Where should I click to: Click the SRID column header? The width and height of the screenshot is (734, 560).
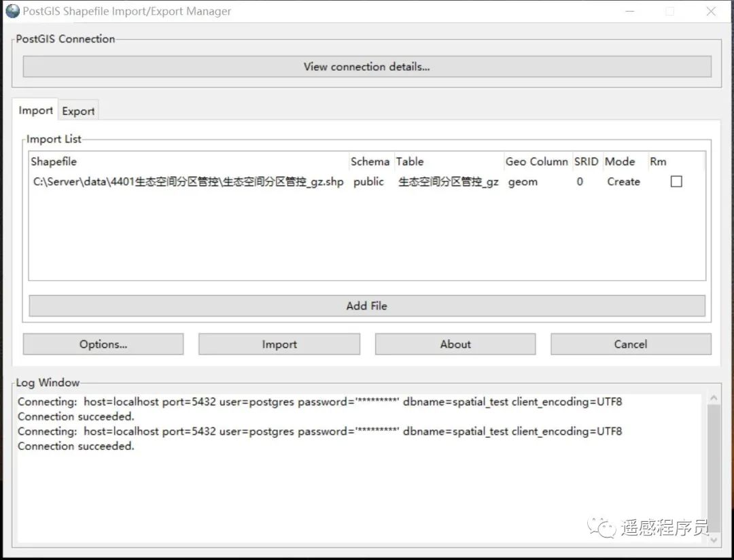coord(587,162)
